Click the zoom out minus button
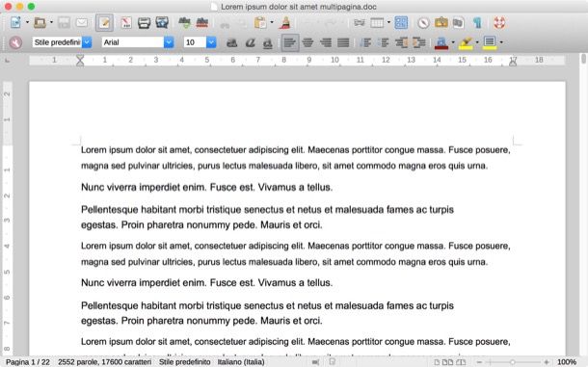 pyautogui.click(x=479, y=362)
